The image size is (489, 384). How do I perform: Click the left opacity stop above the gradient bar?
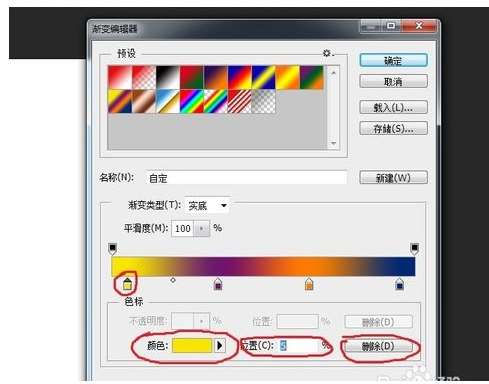113,248
